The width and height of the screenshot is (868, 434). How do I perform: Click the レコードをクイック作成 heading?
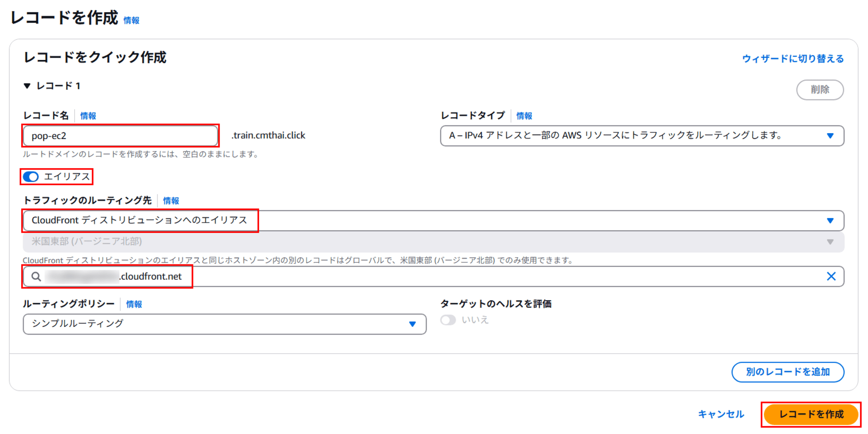click(x=95, y=57)
